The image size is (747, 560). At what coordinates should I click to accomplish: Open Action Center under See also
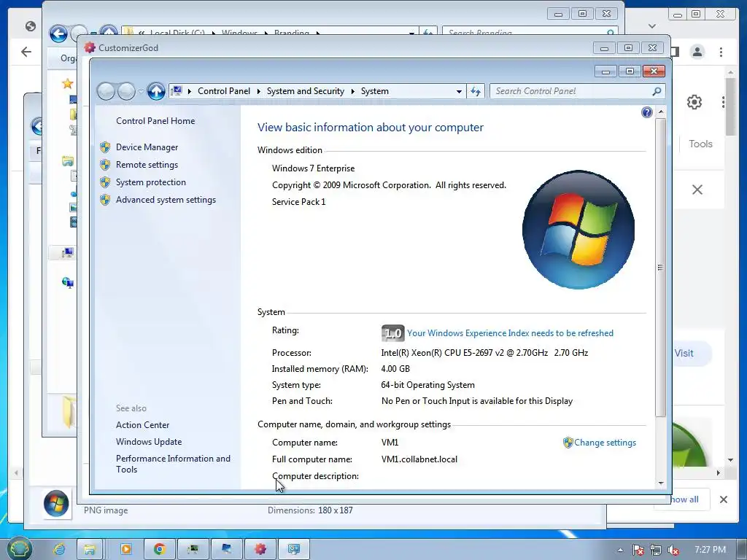point(142,425)
